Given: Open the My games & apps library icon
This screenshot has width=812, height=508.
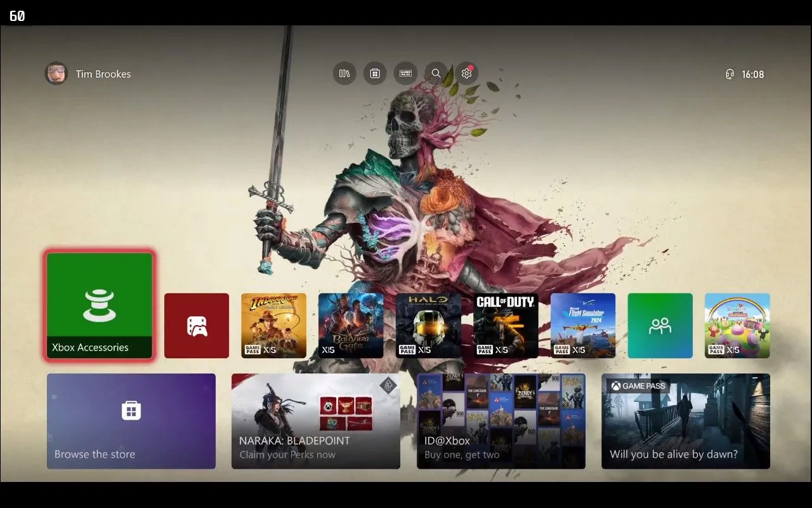Looking at the screenshot, I should tap(344, 73).
